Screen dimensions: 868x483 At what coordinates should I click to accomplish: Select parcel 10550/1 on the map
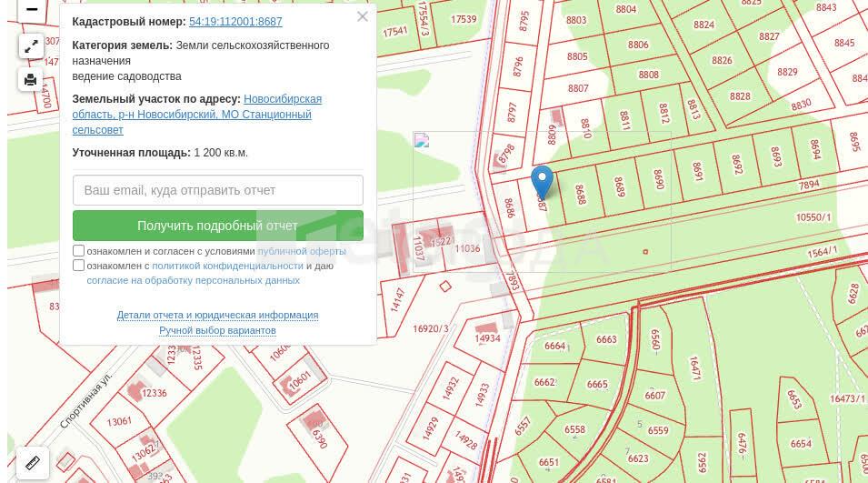tap(813, 217)
